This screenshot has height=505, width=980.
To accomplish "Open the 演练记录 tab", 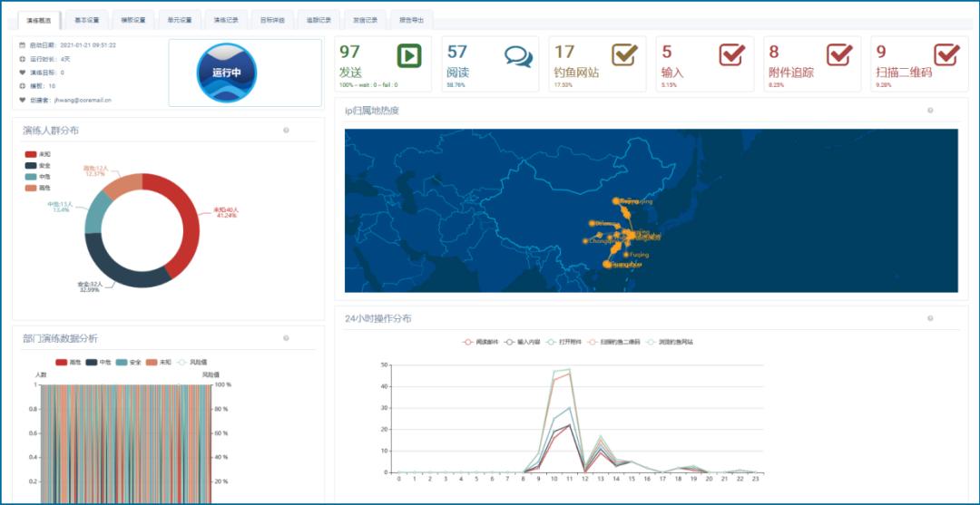I will 226,20.
